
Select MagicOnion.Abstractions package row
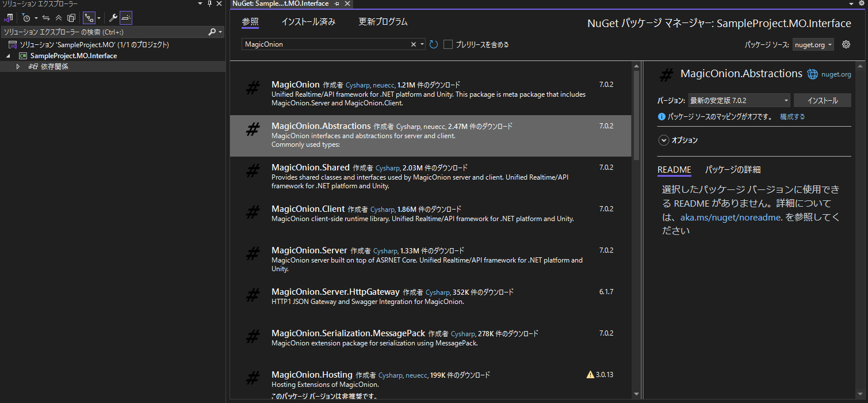coord(430,136)
